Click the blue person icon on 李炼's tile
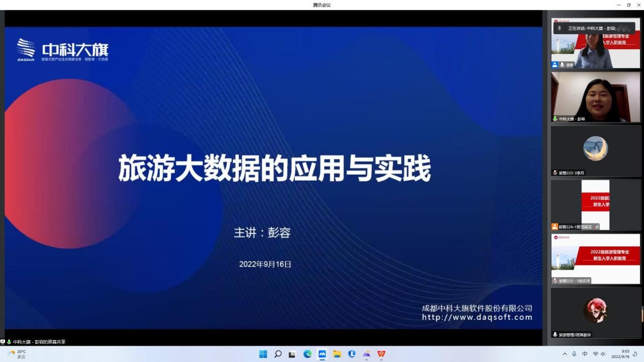The height and width of the screenshot is (362, 644). [555, 65]
